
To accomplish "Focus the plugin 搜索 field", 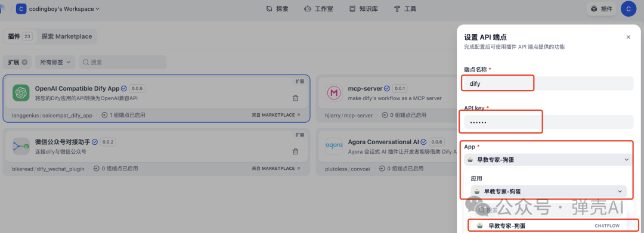I will pos(122,63).
